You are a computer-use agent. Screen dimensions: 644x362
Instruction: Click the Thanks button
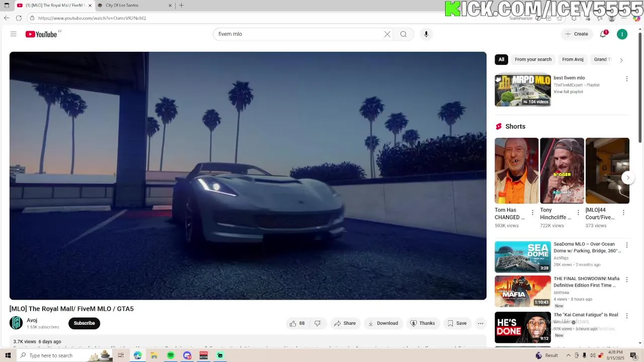click(x=423, y=323)
